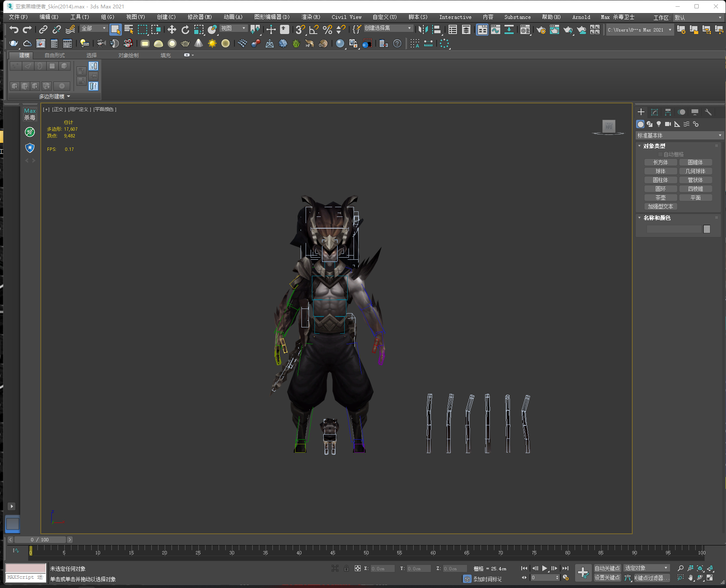The width and height of the screenshot is (726, 588).
Task: Toggle 自动关键点 auto key mode
Action: tap(607, 568)
